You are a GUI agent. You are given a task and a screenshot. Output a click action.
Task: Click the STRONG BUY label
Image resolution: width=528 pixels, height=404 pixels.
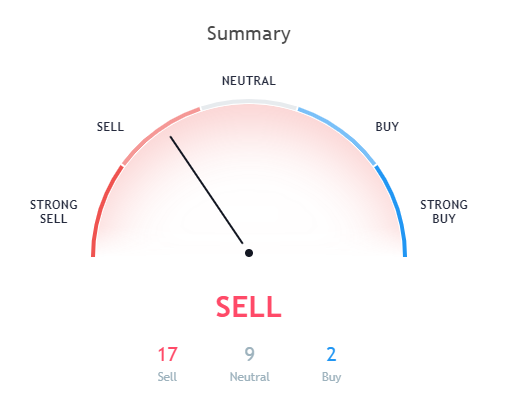444,212
